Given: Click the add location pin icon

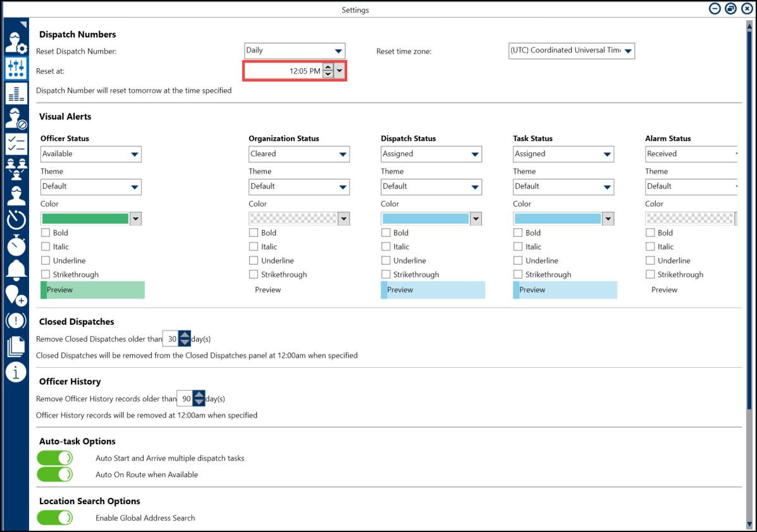Looking at the screenshot, I should click(x=16, y=295).
